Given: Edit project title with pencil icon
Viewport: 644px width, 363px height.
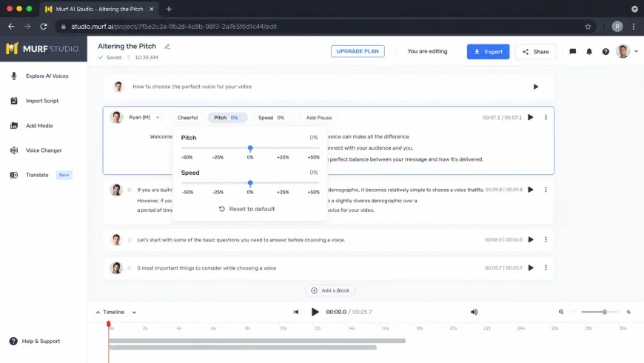Looking at the screenshot, I should click(x=167, y=47).
